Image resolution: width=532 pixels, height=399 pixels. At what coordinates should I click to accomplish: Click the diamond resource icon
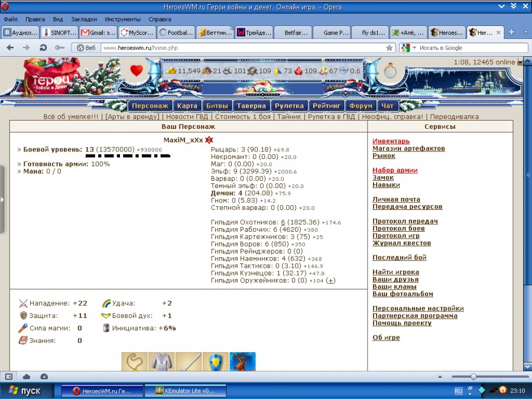pyautogui.click(x=343, y=71)
